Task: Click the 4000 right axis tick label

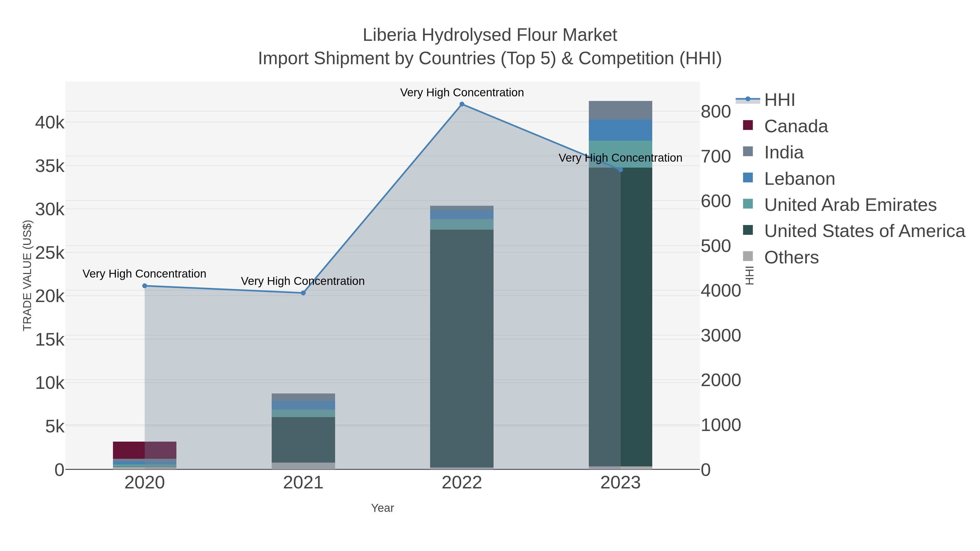Action: (721, 291)
